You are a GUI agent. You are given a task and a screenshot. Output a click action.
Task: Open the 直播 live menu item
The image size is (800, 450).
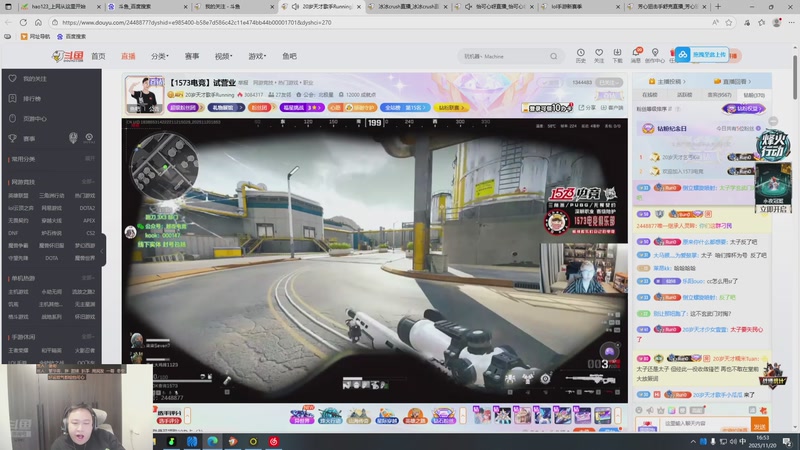[x=128, y=56]
